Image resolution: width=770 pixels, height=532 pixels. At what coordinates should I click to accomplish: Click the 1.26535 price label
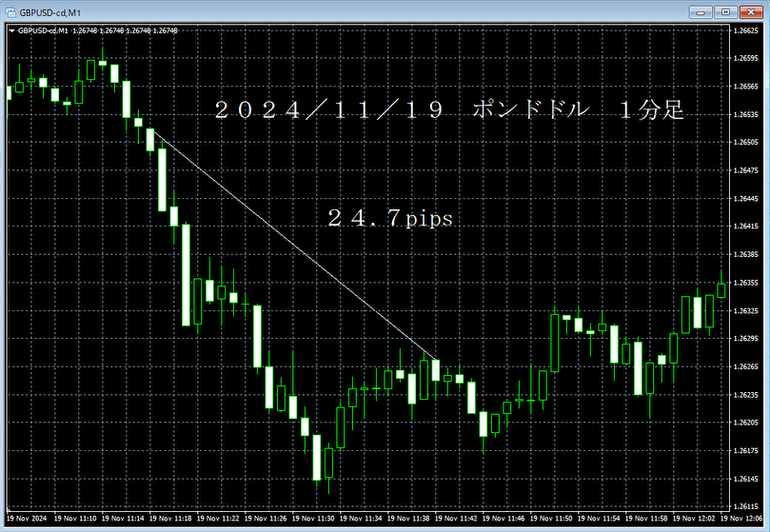point(745,114)
